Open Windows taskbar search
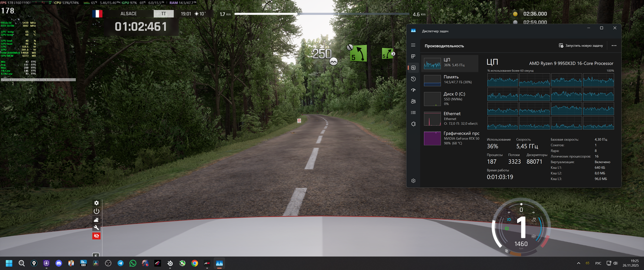644x270 pixels. pyautogui.click(x=22, y=263)
